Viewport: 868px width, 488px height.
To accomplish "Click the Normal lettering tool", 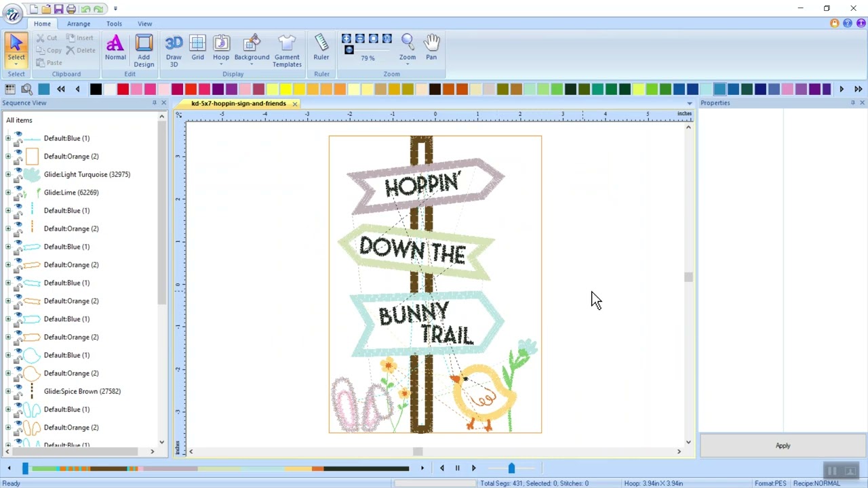I will [x=115, y=47].
